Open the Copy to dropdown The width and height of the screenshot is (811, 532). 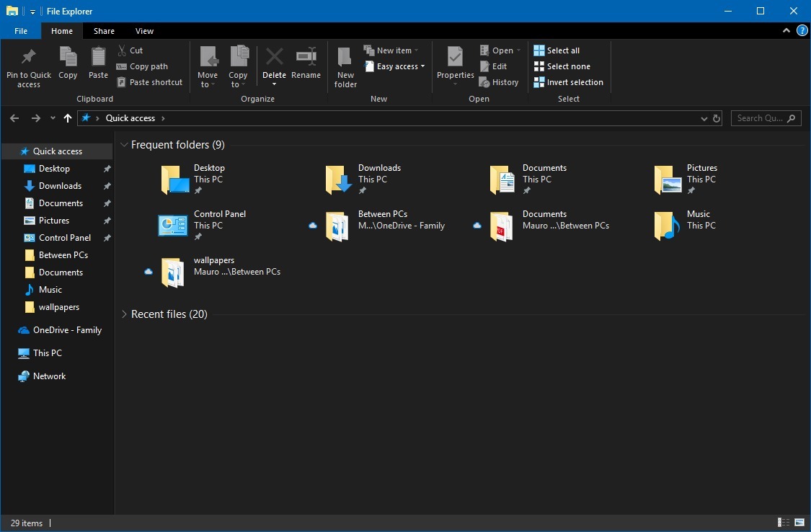(x=238, y=67)
